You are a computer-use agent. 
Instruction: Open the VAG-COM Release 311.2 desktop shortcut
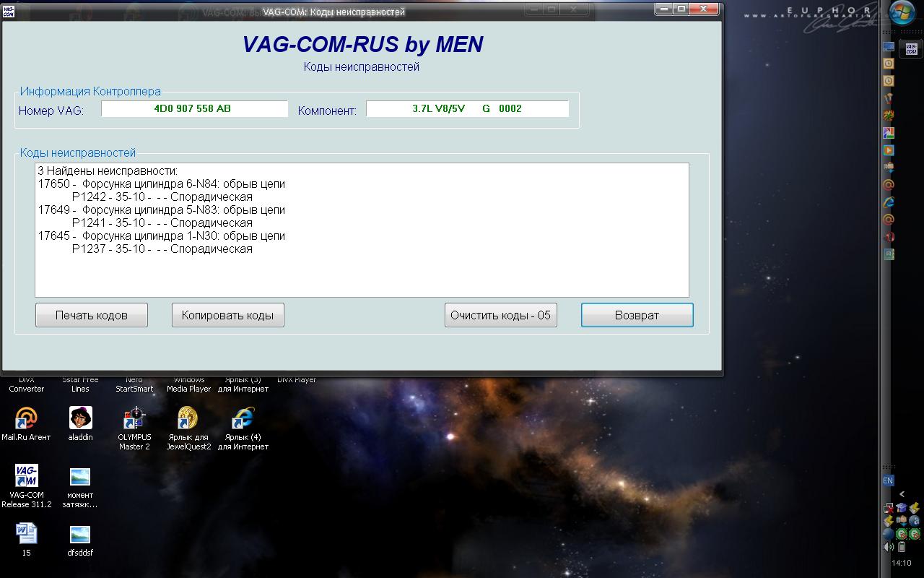(27, 478)
